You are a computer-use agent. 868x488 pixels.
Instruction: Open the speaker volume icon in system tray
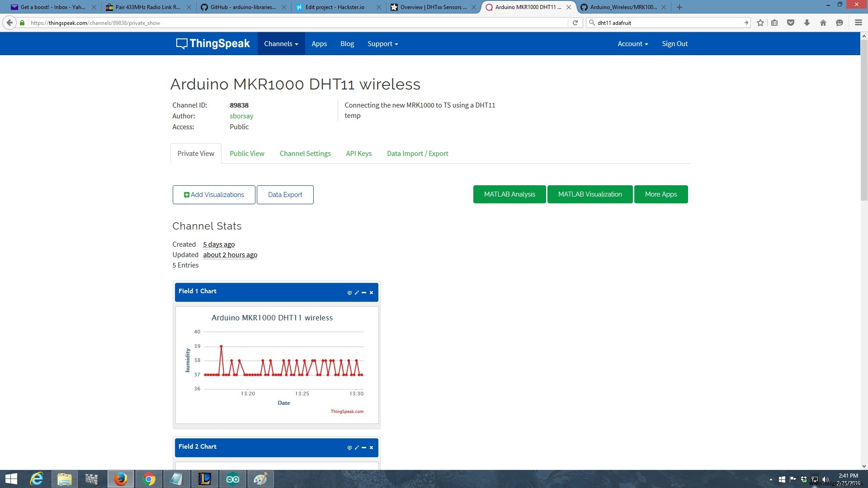pyautogui.click(x=826, y=479)
